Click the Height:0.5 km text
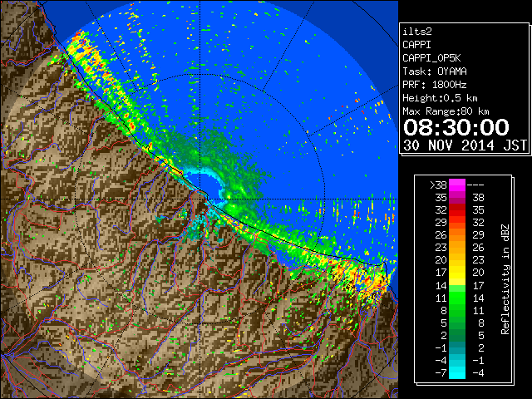 click(x=440, y=98)
